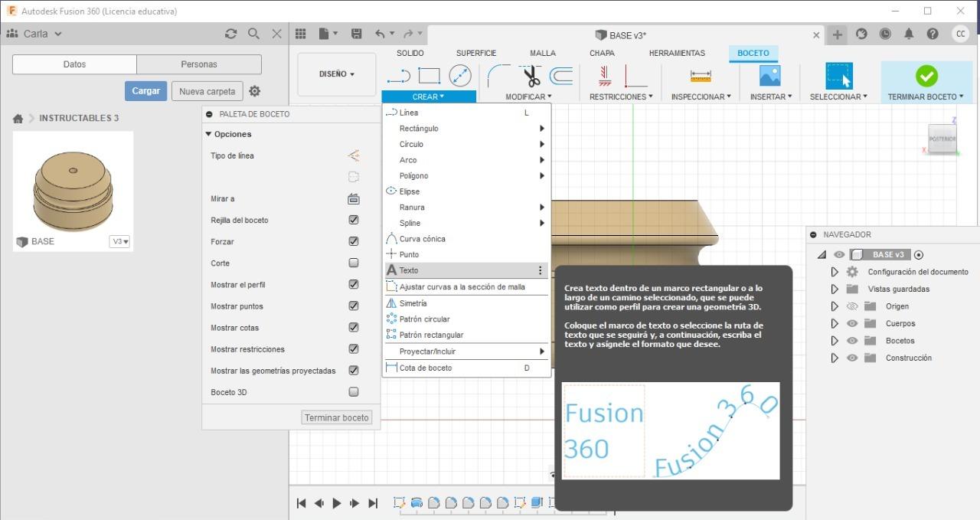Screen dimensions: 980x520
Task: Click the Tipo de línea icon
Action: [354, 155]
